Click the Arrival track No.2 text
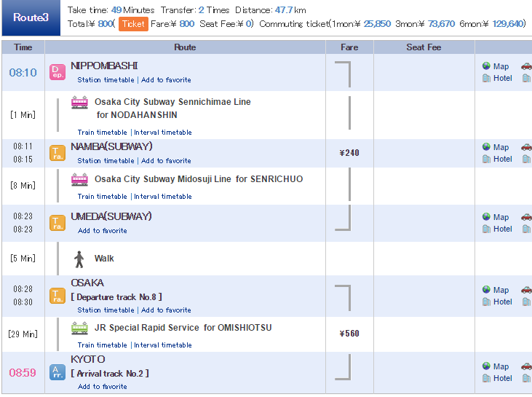 pos(110,374)
